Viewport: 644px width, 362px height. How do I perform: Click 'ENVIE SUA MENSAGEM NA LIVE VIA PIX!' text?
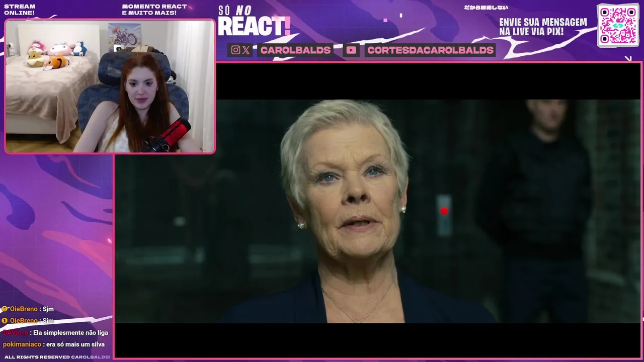coord(543,27)
